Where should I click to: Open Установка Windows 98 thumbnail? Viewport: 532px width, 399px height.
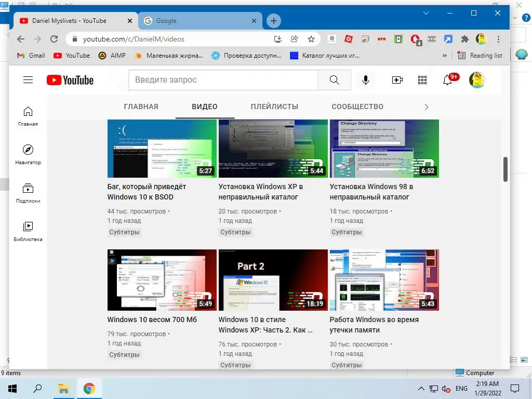pyautogui.click(x=384, y=148)
